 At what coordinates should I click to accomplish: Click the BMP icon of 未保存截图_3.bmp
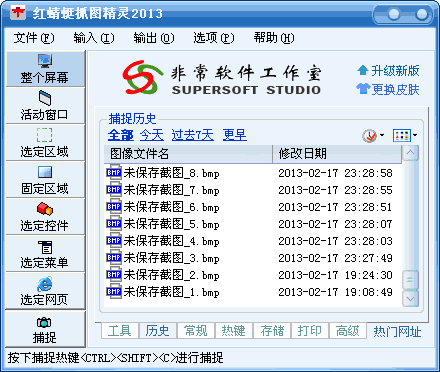point(114,258)
